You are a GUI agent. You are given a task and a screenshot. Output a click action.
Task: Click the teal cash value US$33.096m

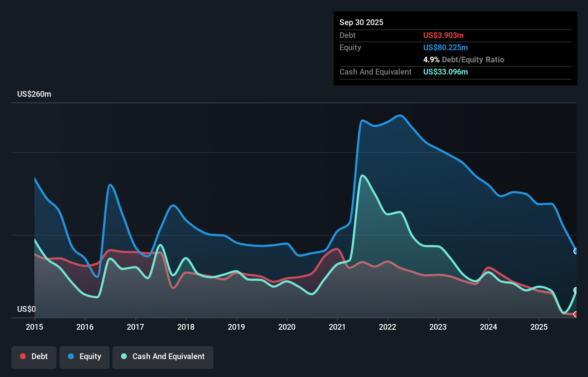pyautogui.click(x=445, y=72)
